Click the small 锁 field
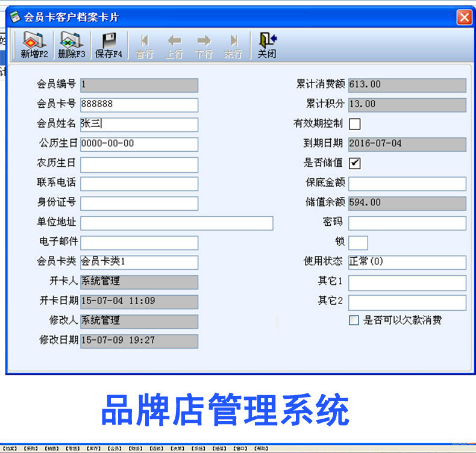Screen dimensions: 476x453 (358, 243)
